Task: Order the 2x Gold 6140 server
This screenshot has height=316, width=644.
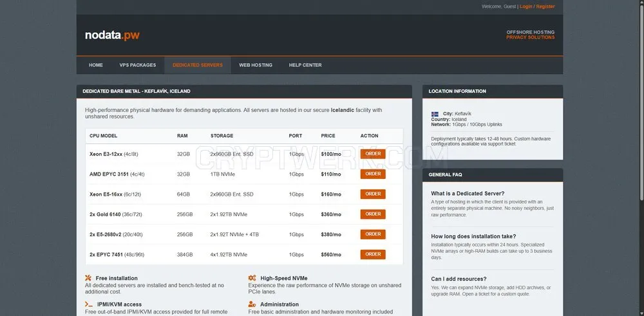Action: 373,214
